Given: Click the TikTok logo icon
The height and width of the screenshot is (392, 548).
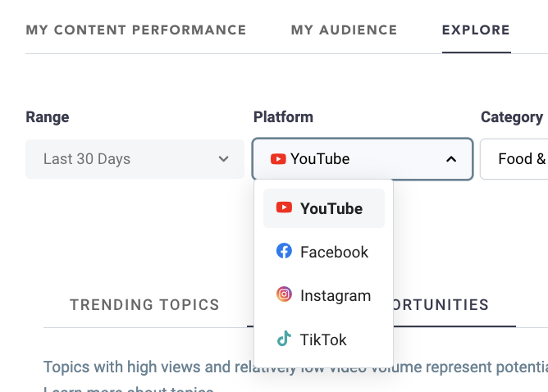Looking at the screenshot, I should (284, 339).
